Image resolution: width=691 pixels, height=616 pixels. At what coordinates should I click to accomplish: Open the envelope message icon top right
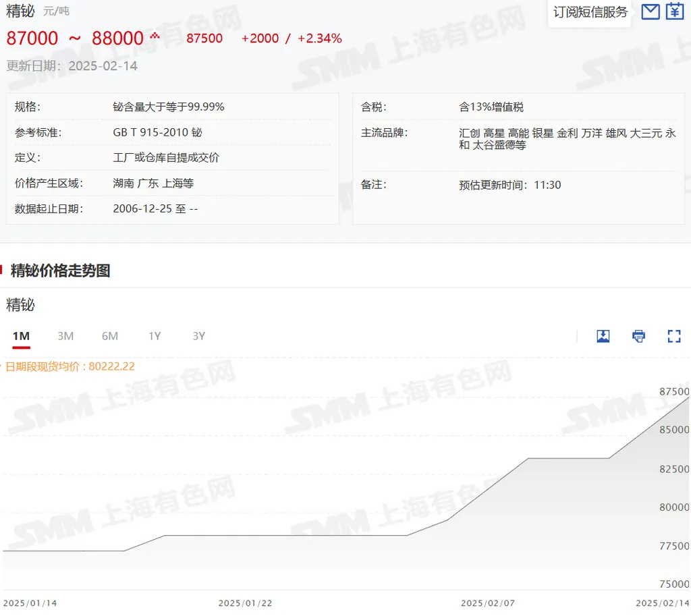[650, 11]
